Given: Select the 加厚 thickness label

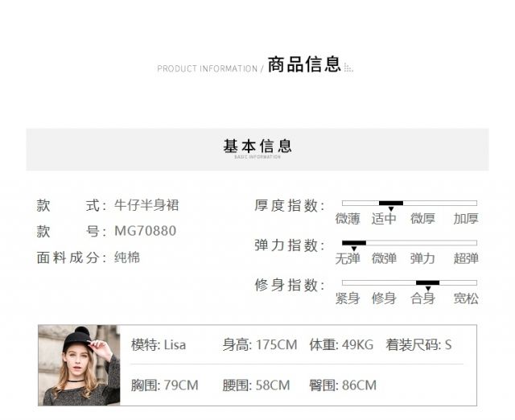Looking at the screenshot, I should [465, 219].
